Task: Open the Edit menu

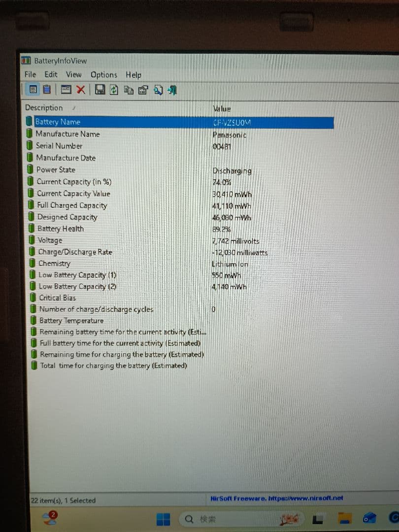Action: [x=50, y=74]
